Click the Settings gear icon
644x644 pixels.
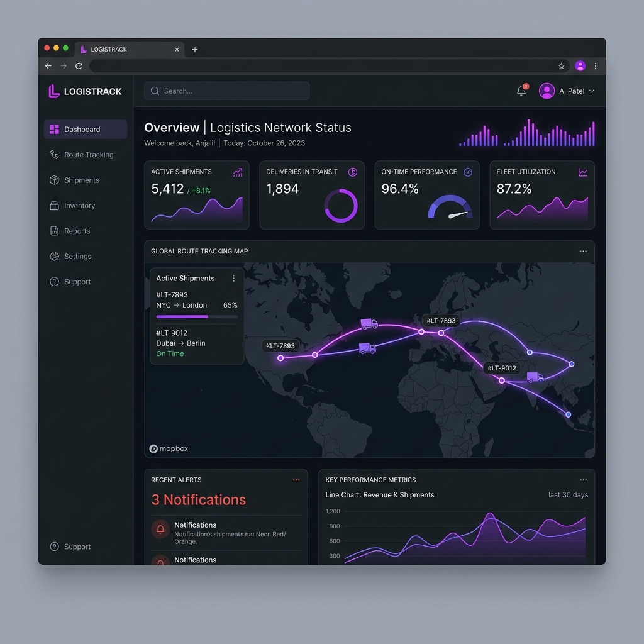point(54,257)
